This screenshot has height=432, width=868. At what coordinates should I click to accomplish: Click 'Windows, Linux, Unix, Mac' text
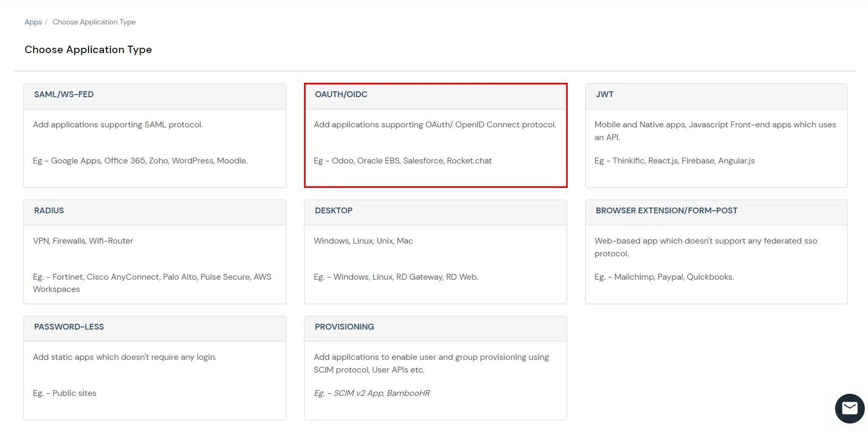coord(363,241)
